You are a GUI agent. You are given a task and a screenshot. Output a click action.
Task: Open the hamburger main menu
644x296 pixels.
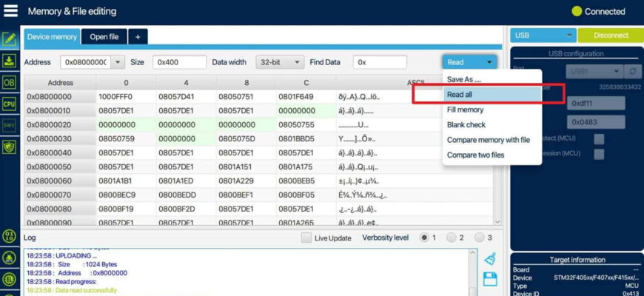click(10, 11)
